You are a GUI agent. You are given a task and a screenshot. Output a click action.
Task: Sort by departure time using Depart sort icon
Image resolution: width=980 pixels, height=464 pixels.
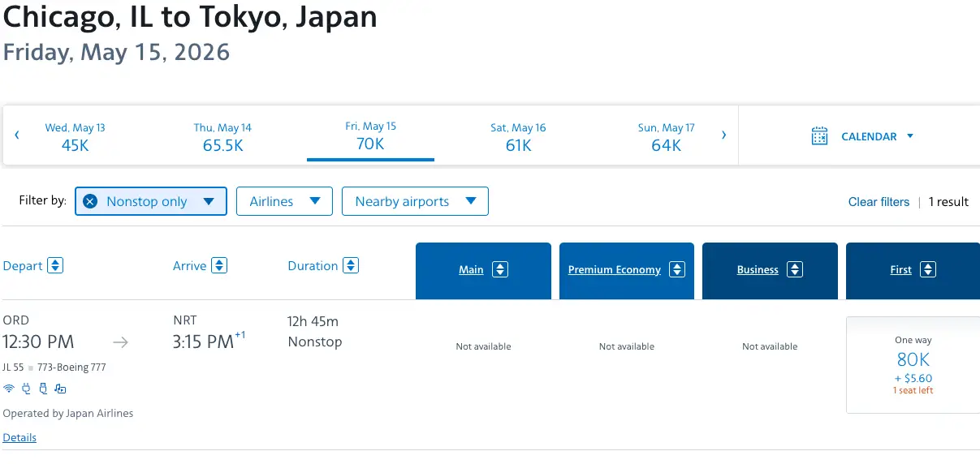[55, 265]
